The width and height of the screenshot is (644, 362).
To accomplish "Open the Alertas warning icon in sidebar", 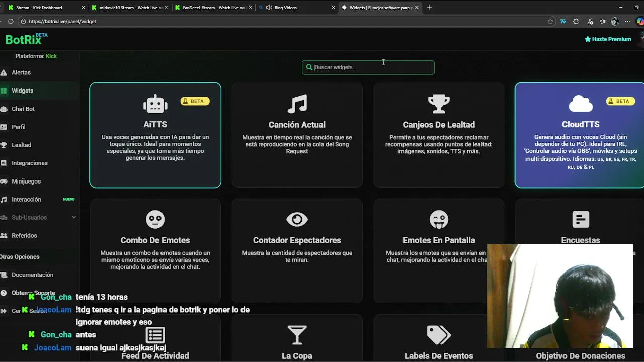I will pos(4,73).
